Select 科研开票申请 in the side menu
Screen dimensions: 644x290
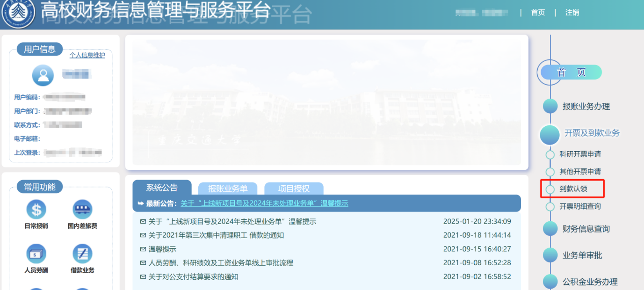pos(580,154)
